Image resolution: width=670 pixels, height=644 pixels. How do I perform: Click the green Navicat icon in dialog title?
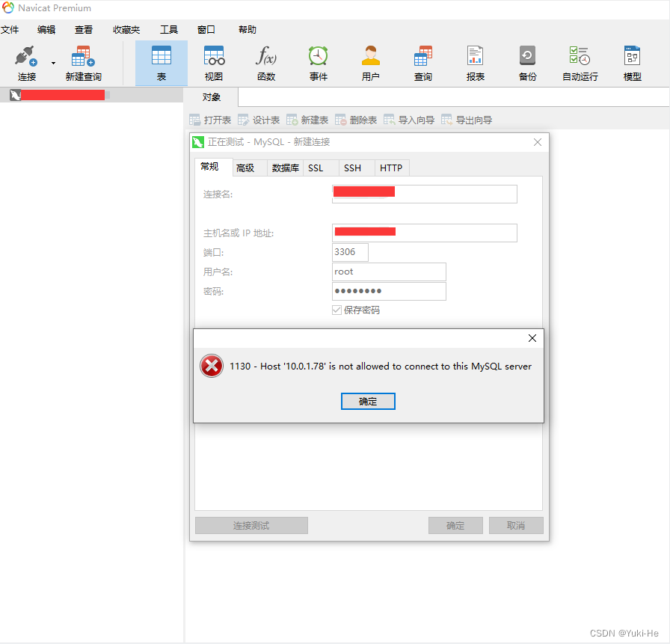[198, 142]
